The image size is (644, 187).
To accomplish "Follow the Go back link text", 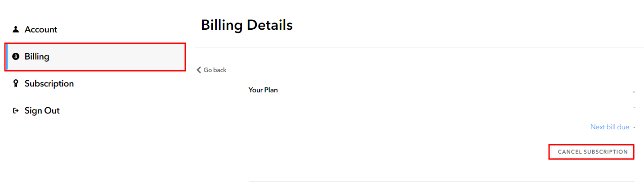I will (x=215, y=70).
